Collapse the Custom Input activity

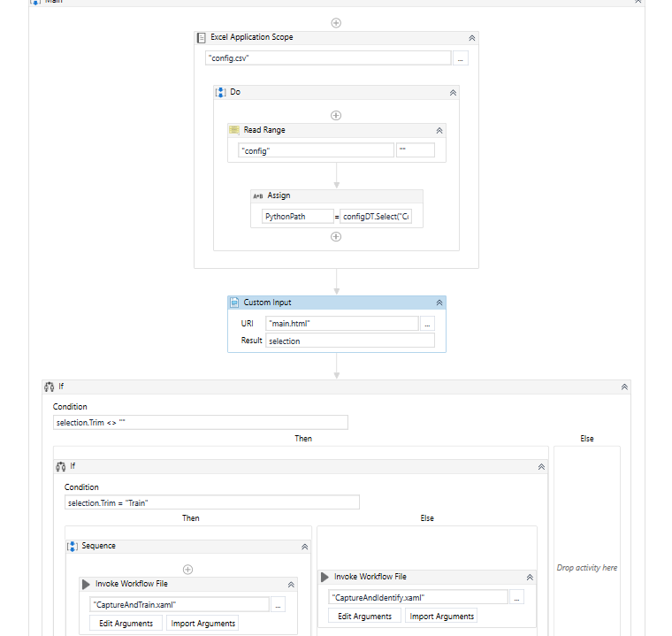point(439,303)
